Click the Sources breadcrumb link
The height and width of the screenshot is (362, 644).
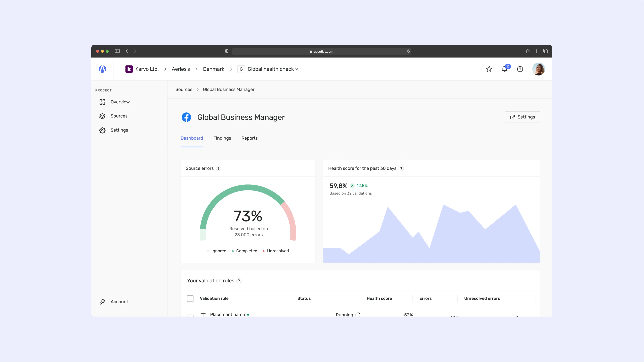click(x=184, y=89)
